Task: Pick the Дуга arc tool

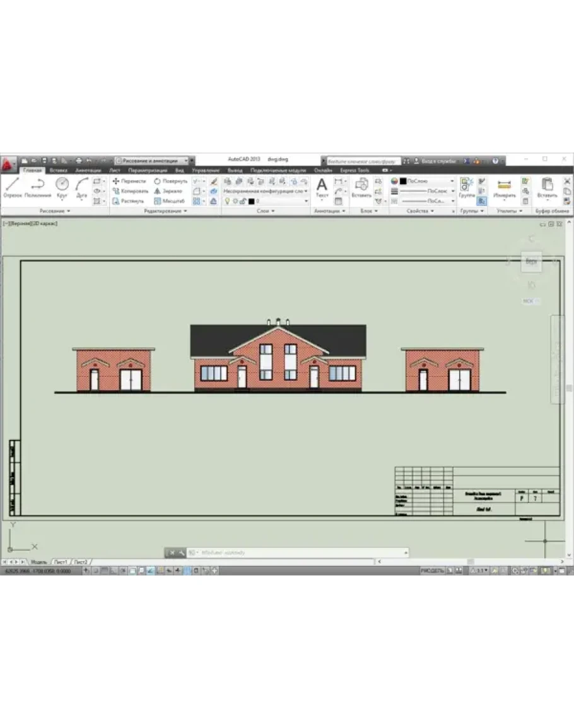Action: [81, 187]
